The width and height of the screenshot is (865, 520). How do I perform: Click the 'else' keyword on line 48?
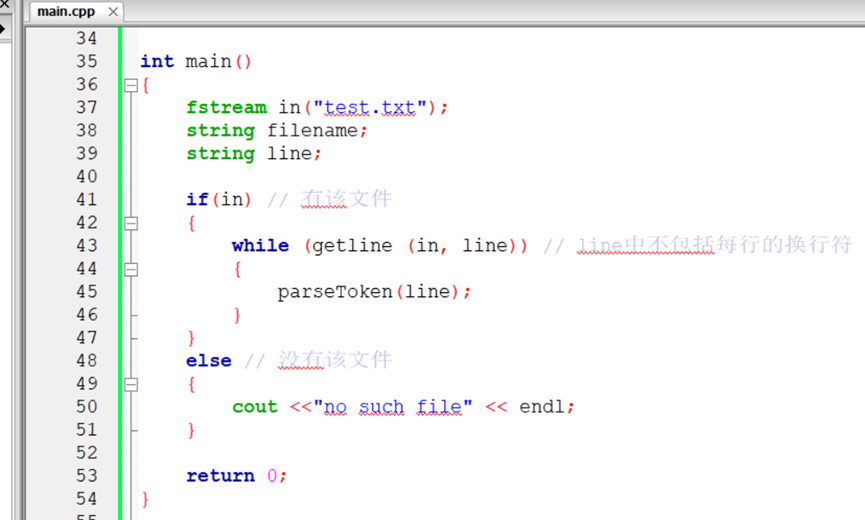209,361
